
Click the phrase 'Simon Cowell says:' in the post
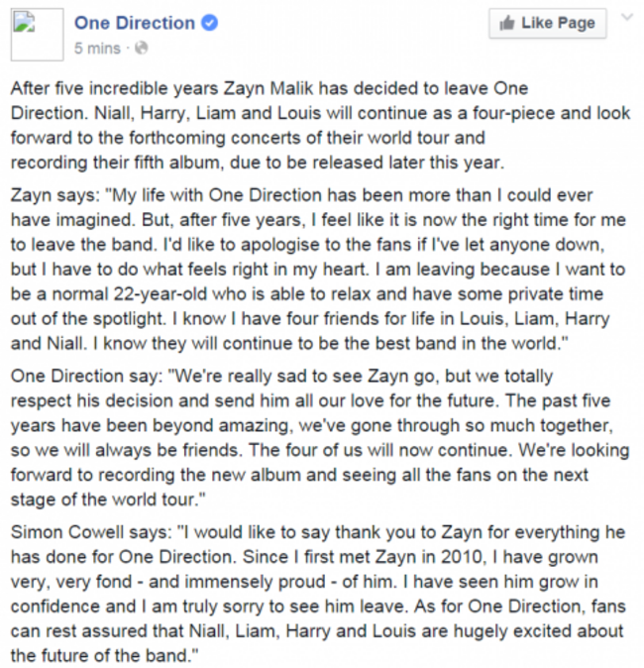click(91, 532)
